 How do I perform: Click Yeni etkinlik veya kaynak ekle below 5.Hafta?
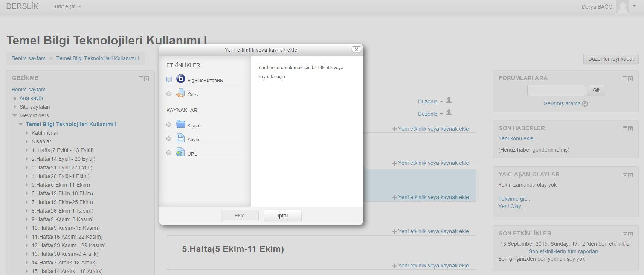[x=430, y=266]
